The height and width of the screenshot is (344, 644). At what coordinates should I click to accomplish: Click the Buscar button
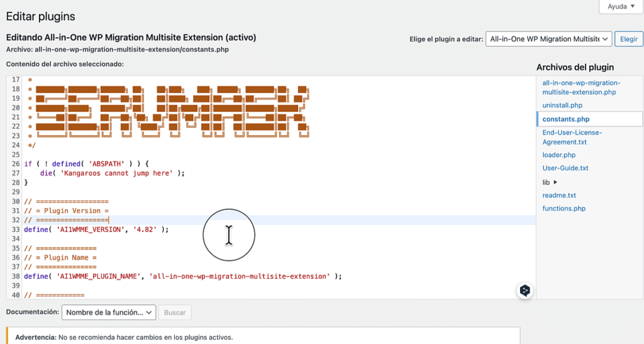click(175, 312)
